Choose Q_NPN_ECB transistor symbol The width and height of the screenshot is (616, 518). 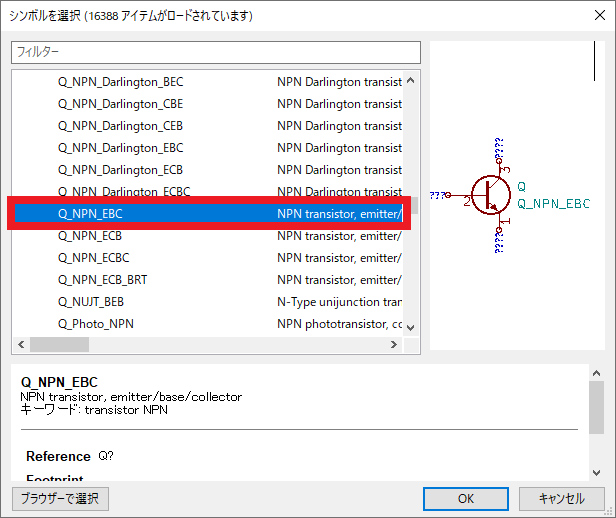90,236
